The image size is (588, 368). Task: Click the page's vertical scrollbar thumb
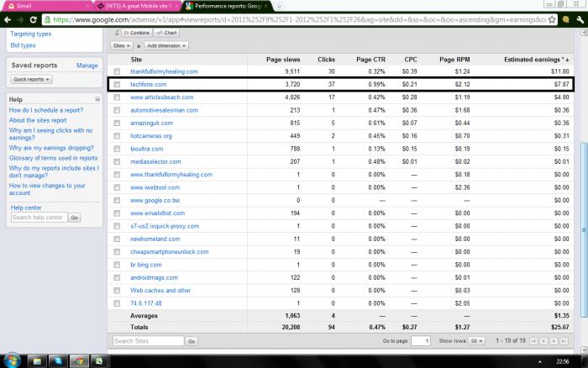584,229
